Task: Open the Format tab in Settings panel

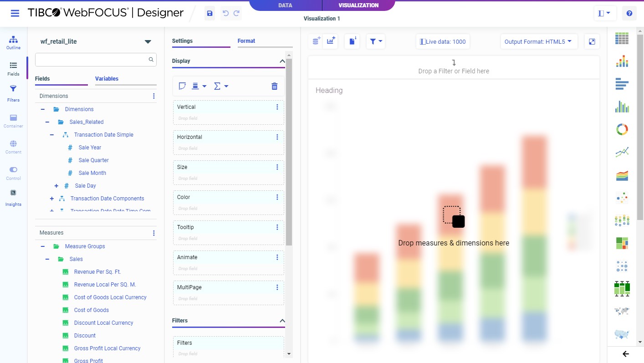Action: [246, 41]
